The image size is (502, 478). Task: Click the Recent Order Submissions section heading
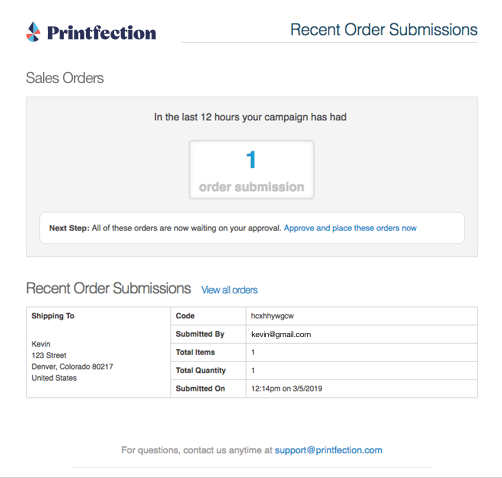pyautogui.click(x=108, y=288)
